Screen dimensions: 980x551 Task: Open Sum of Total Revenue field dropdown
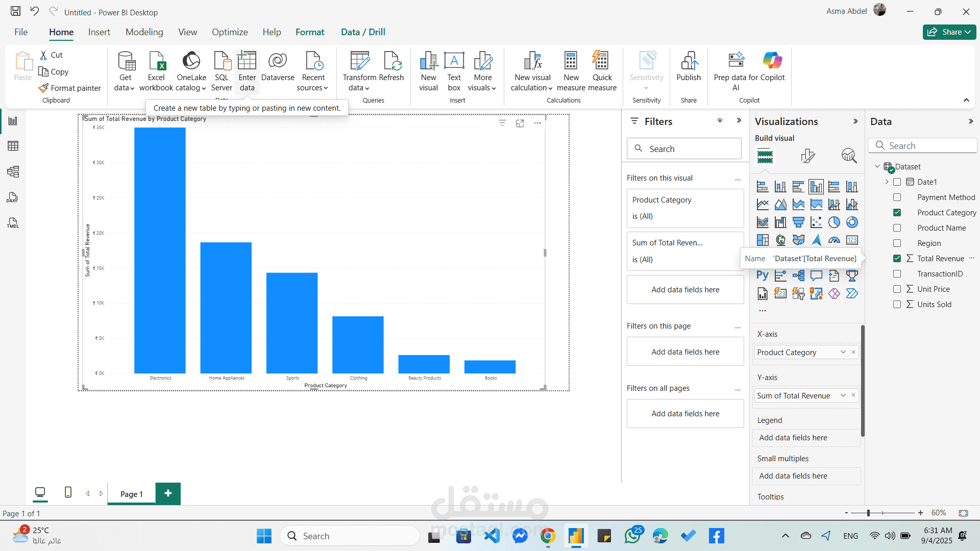pos(843,395)
